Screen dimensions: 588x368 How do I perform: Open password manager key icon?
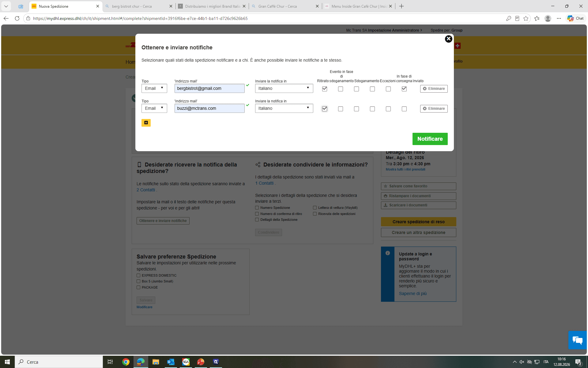[509, 18]
